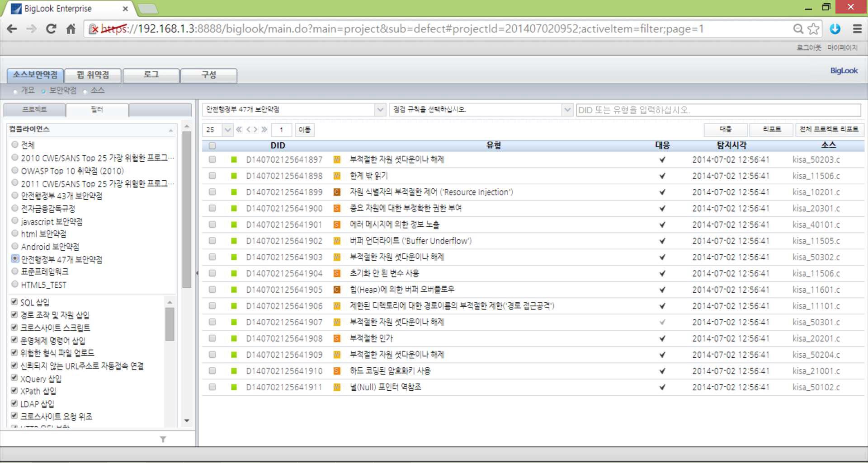The width and height of the screenshot is (868, 463).
Task: Reload the page with the refresh icon
Action: pyautogui.click(x=51, y=29)
